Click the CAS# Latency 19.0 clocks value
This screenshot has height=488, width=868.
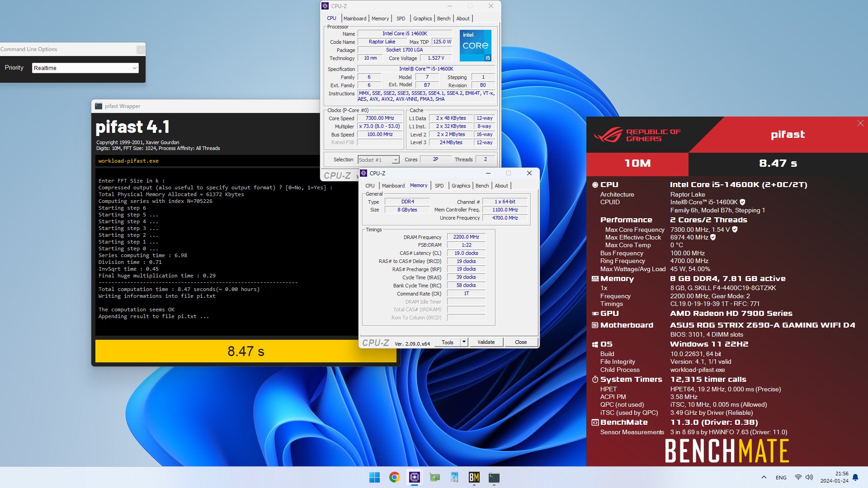click(466, 253)
